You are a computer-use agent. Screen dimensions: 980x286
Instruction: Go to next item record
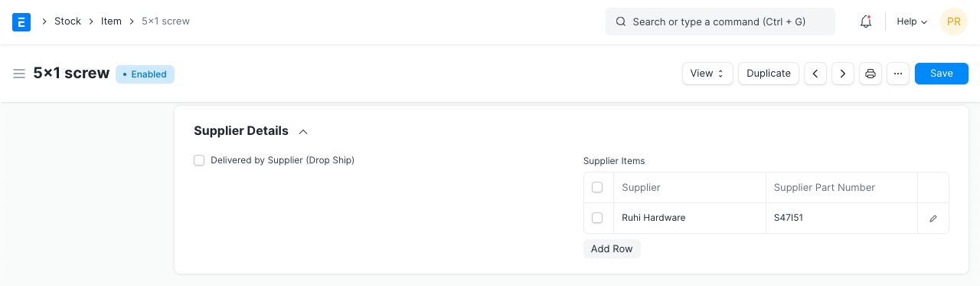[843, 74]
